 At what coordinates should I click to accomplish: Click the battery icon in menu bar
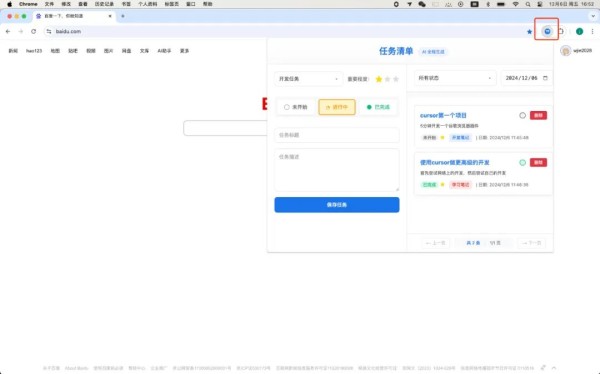point(501,4)
